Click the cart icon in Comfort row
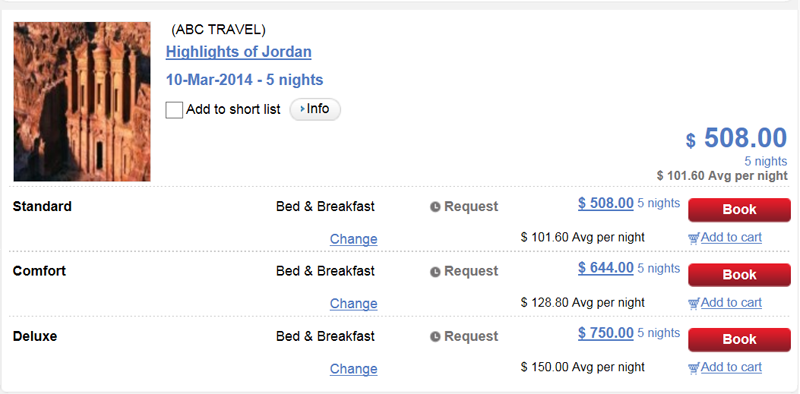Screen dimensions: 800x394 point(693,304)
